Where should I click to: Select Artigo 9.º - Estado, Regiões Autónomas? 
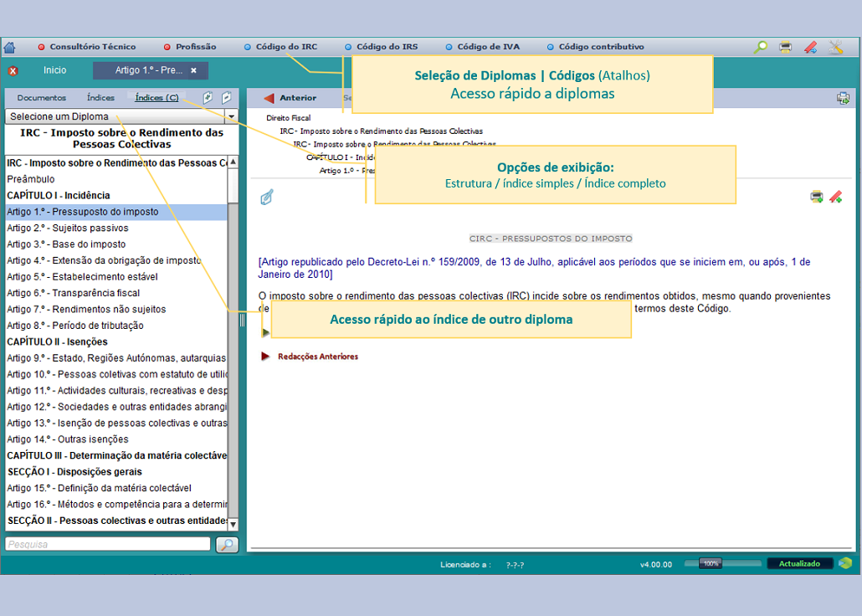click(116, 358)
